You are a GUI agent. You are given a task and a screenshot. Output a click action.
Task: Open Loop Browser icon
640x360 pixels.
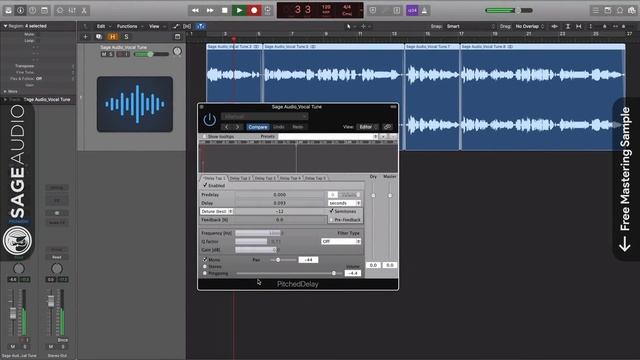[x=620, y=10]
